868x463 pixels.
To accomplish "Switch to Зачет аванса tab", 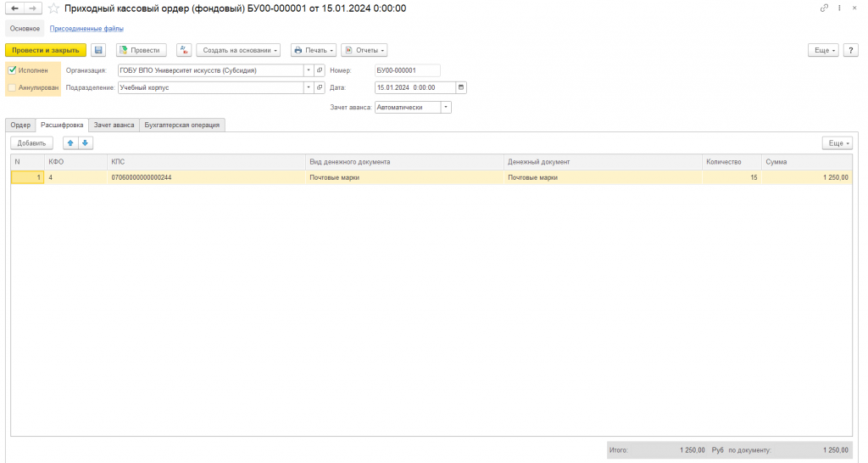I will 114,126.
